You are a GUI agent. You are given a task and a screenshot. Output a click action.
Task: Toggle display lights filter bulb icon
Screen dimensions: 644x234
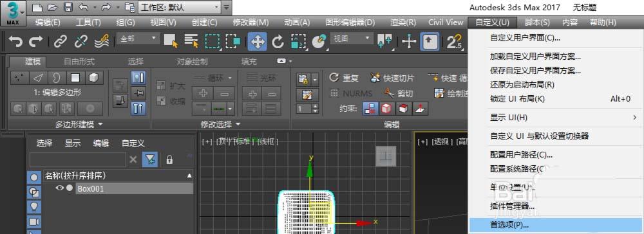coord(34,206)
